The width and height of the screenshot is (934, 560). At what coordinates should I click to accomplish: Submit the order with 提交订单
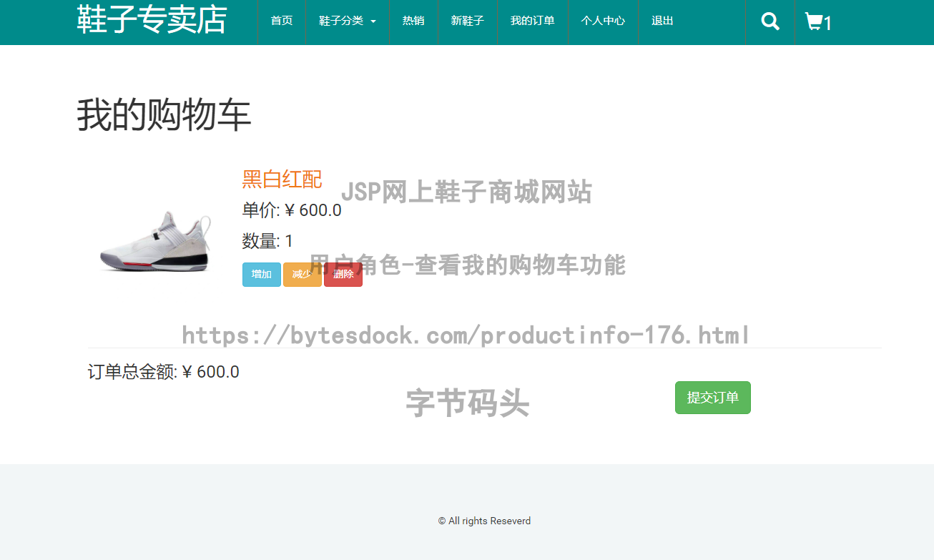click(713, 398)
